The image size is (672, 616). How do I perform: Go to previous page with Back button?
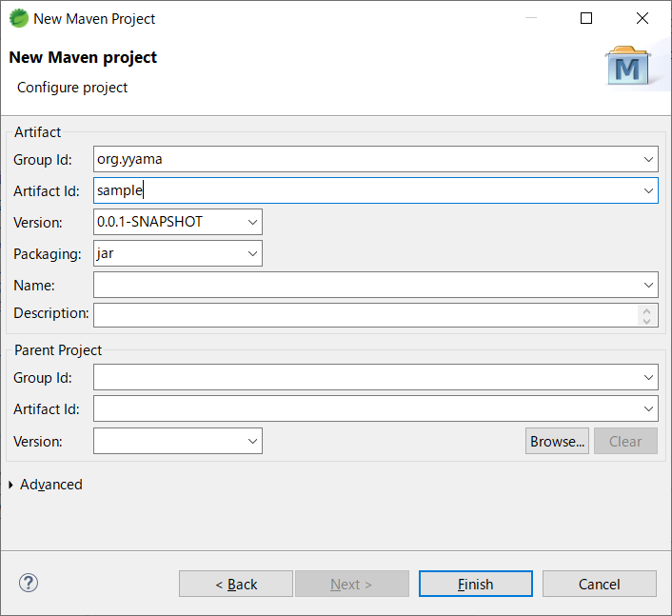point(236,584)
